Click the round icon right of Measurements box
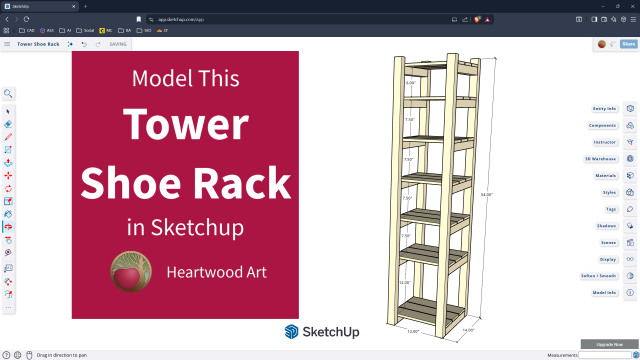Image resolution: width=640 pixels, height=360 pixels. click(x=636, y=355)
